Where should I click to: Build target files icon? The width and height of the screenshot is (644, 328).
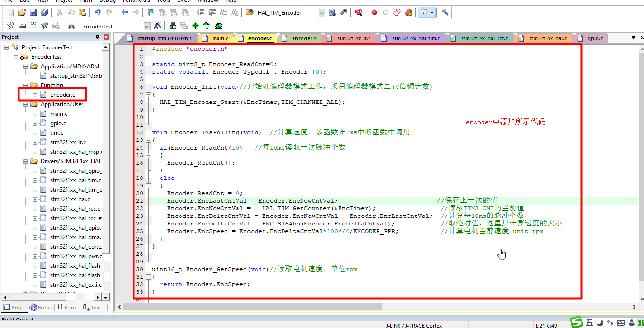coord(22,26)
